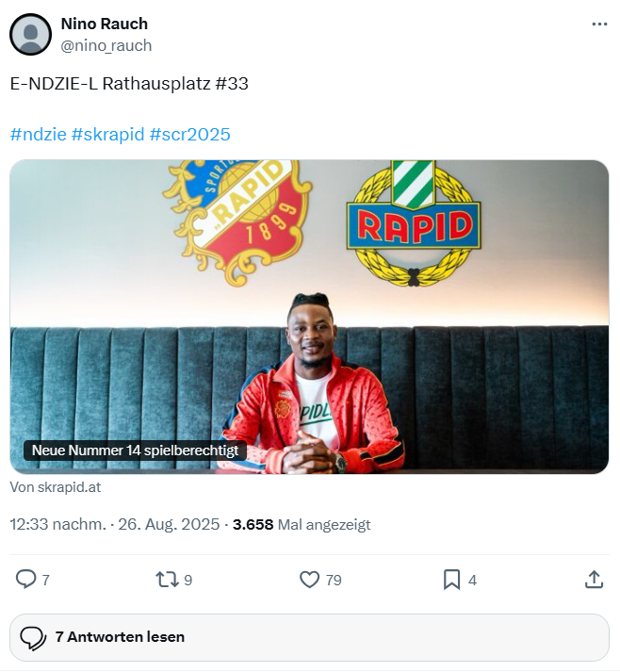Open Nino Rauch's profile avatar
The image size is (620, 672).
pos(30,34)
